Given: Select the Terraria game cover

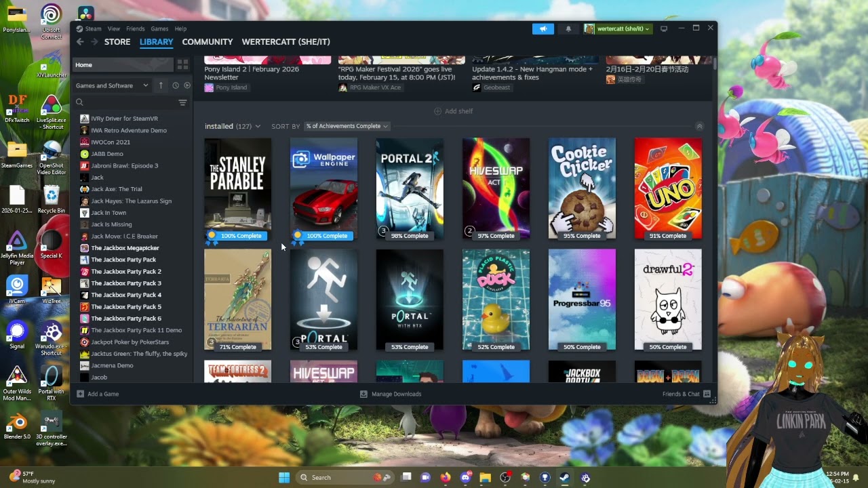Looking at the screenshot, I should 237,300.
